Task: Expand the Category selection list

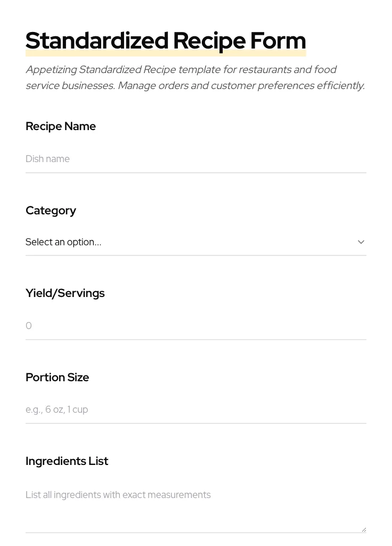Action: [x=196, y=242]
